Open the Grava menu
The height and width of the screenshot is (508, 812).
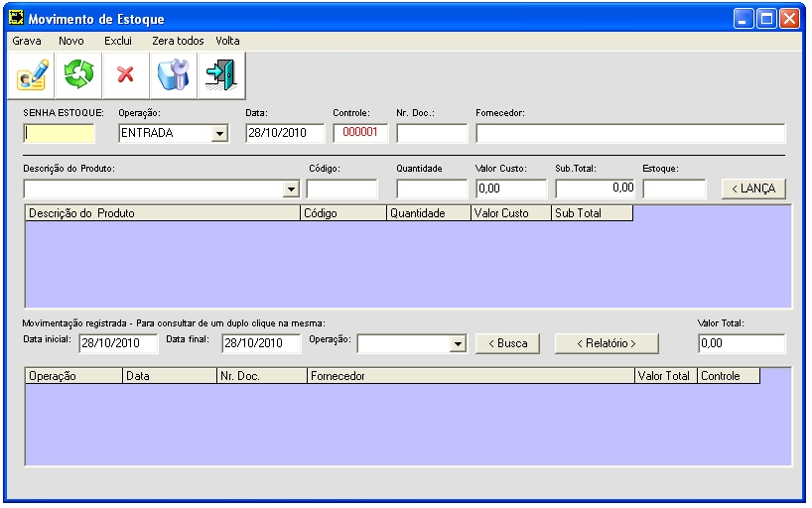coord(27,41)
